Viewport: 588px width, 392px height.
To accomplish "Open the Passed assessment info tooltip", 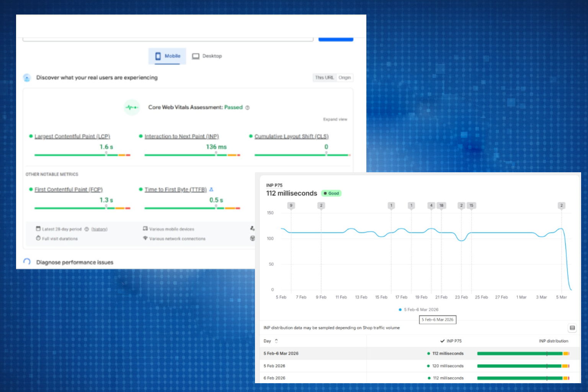I will (x=247, y=108).
